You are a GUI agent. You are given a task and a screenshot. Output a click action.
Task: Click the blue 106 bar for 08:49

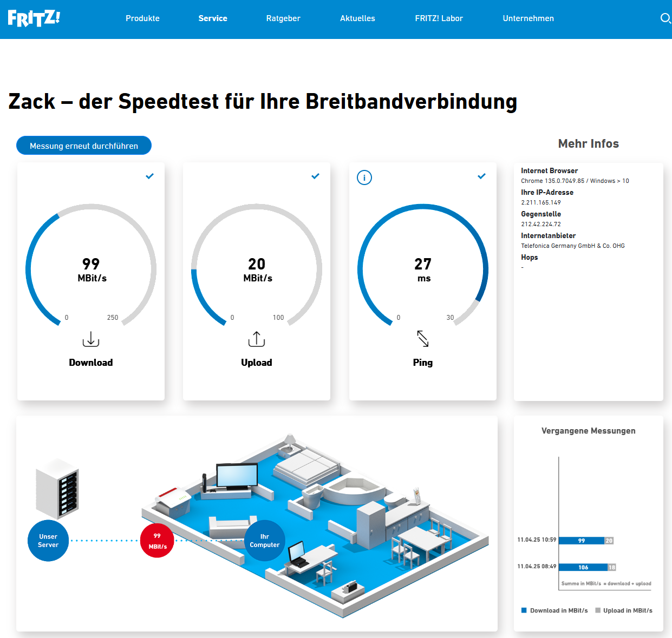pyautogui.click(x=583, y=567)
